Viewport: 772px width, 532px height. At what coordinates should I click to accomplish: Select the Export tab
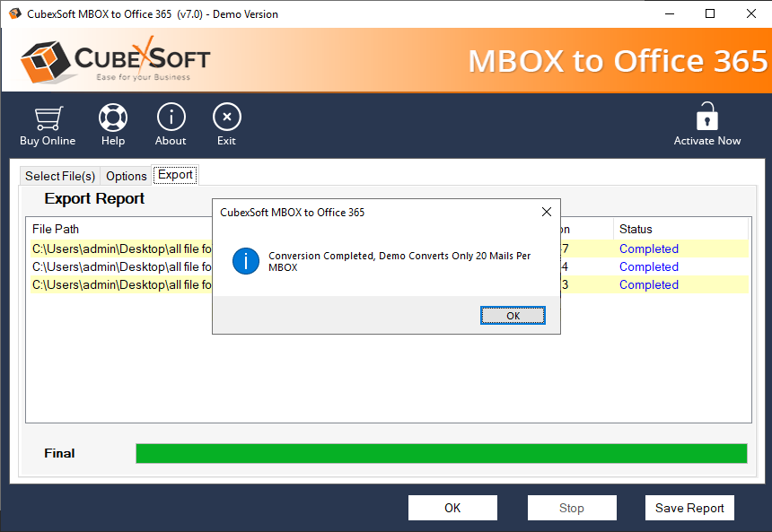[x=175, y=175]
